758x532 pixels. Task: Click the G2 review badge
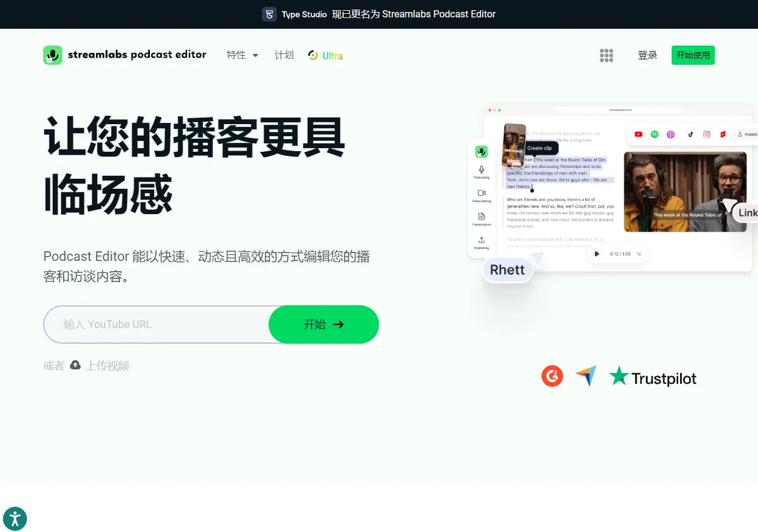pos(552,377)
